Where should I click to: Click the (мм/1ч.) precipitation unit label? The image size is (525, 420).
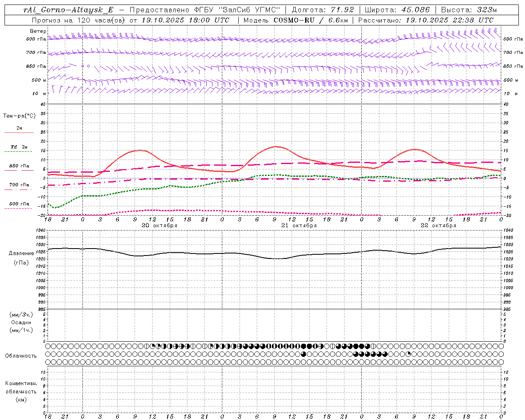click(21, 330)
